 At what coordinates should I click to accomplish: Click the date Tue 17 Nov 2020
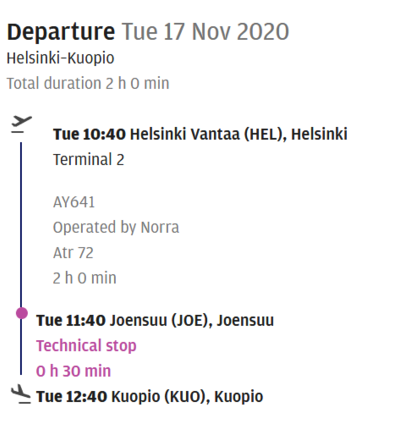(x=205, y=32)
